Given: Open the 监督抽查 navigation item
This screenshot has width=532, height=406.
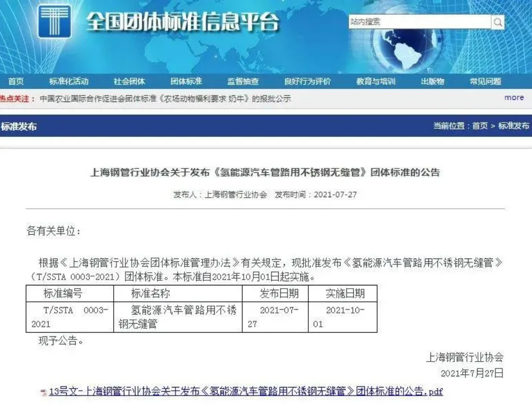Looking at the screenshot, I should (x=243, y=81).
